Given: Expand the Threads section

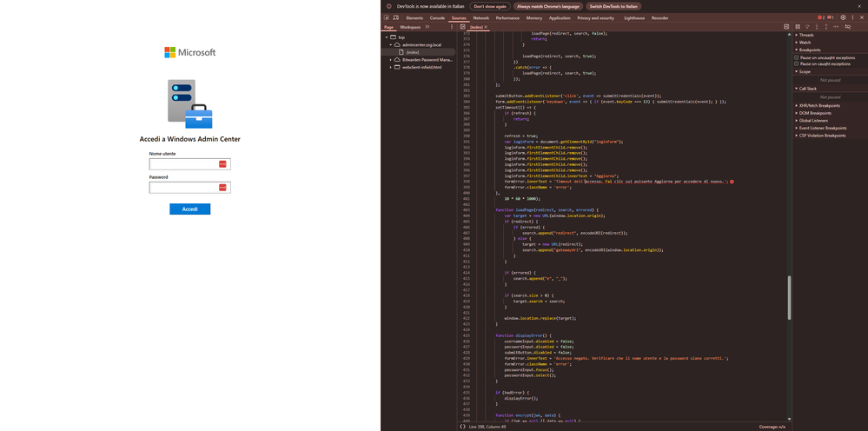Looking at the screenshot, I should point(805,35).
